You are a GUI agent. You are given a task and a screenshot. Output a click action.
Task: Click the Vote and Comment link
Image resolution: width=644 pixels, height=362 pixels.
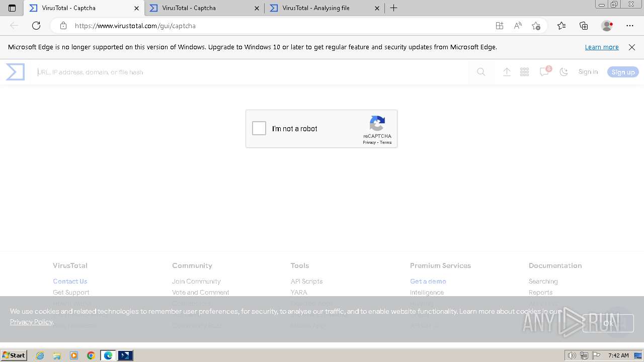(x=201, y=292)
